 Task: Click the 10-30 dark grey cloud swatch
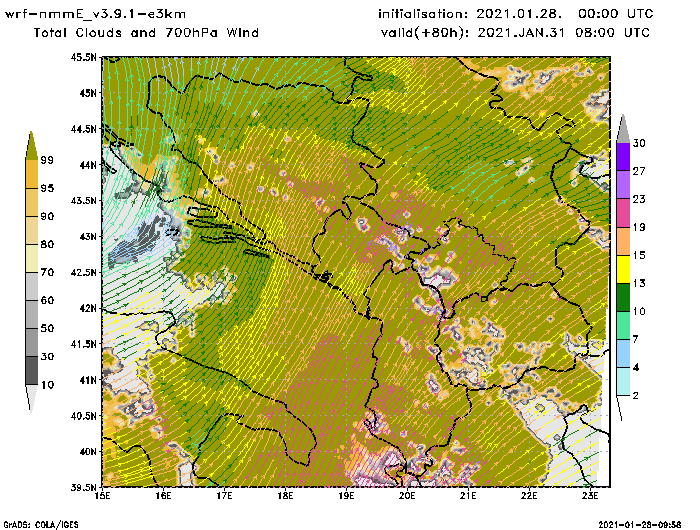click(x=31, y=371)
